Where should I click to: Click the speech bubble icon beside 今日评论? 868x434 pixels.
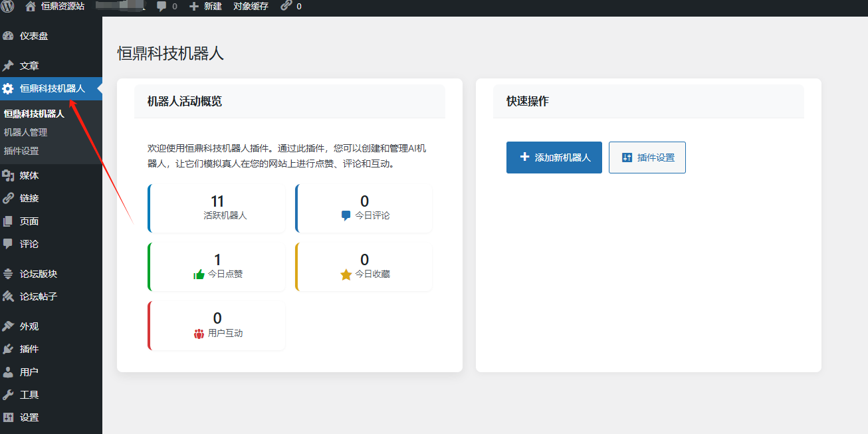click(346, 216)
